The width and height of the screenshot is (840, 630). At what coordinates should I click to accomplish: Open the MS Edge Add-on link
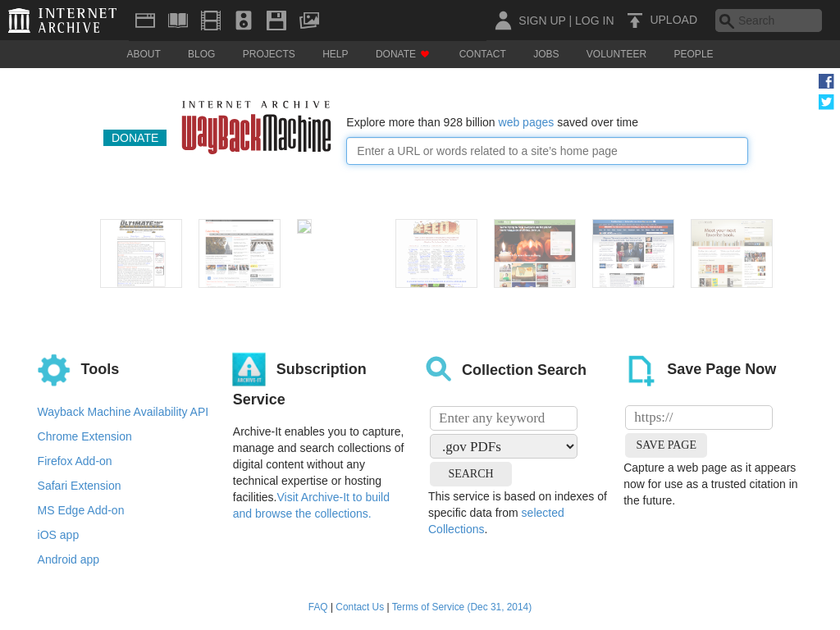[81, 510]
